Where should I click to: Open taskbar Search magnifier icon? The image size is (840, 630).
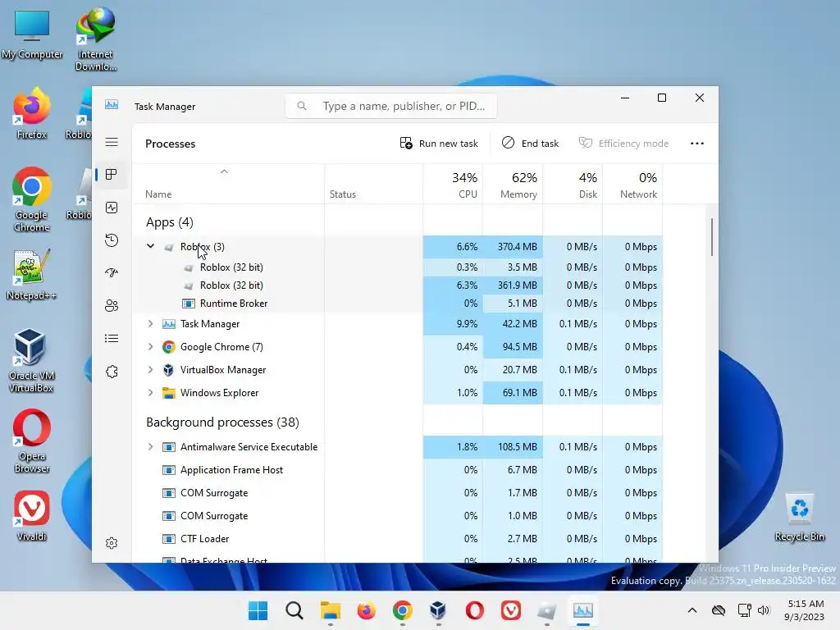point(294,610)
